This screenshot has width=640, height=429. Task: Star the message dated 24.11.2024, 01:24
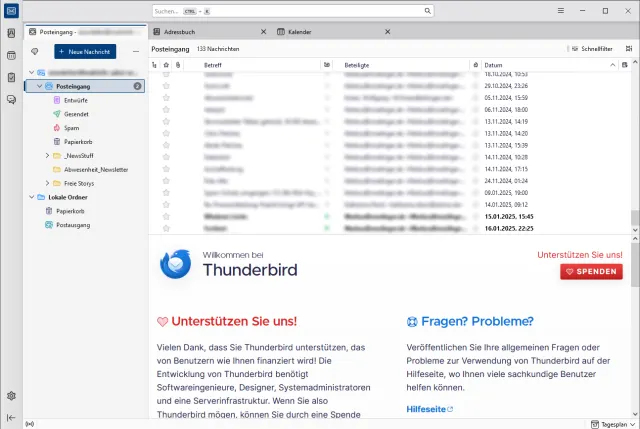[x=166, y=181]
